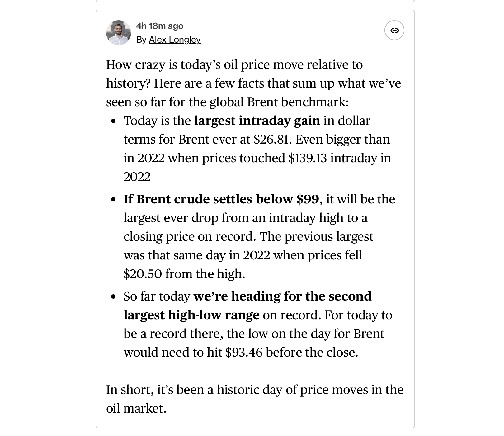Click the $139.13 intraday price text
Screen dimensions: 504x436
tap(307, 158)
